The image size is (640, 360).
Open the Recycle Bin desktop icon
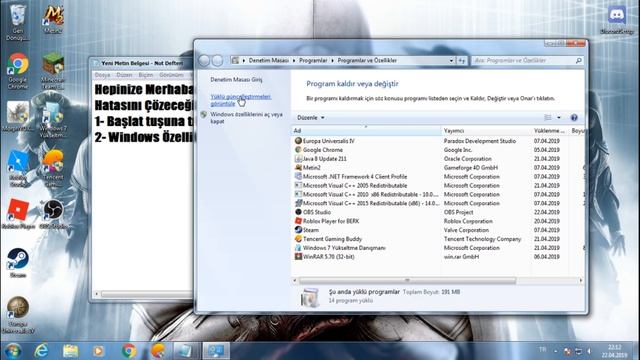tap(18, 21)
